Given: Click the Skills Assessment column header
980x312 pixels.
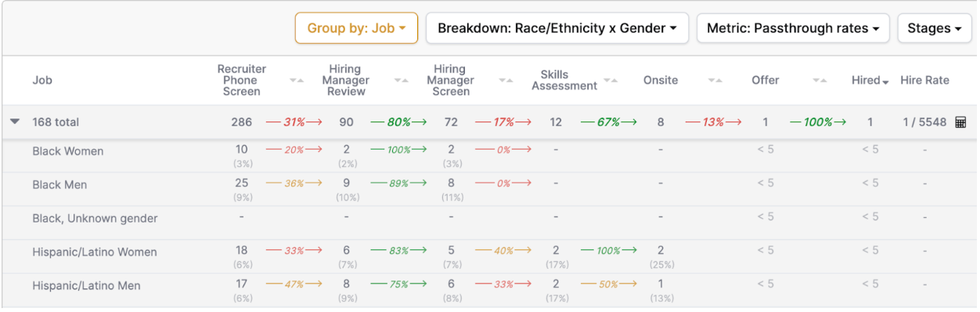Looking at the screenshot, I should click(x=564, y=80).
